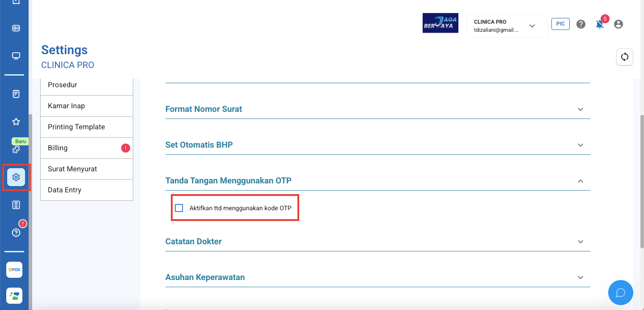Open the Settings gear in sidebar

16,177
